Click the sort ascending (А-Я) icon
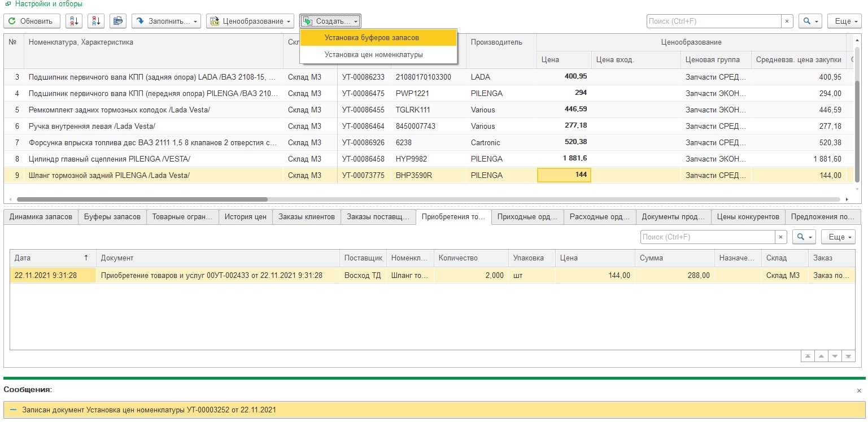868x422 pixels. point(74,21)
